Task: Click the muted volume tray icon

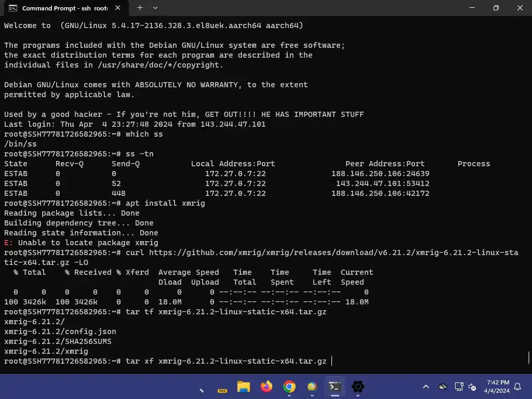Action: (472, 387)
